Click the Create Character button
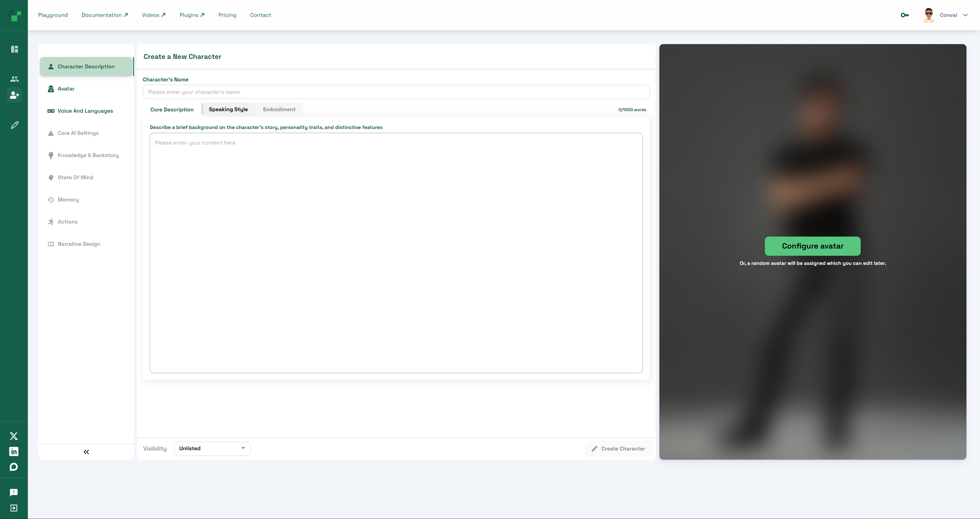The width and height of the screenshot is (980, 519). tap(618, 448)
